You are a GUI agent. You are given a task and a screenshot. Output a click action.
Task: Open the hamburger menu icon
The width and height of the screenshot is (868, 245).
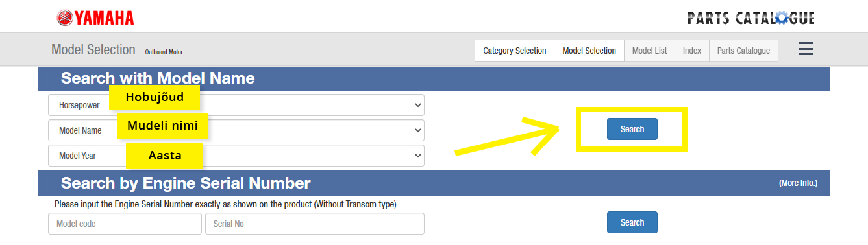coord(805,49)
